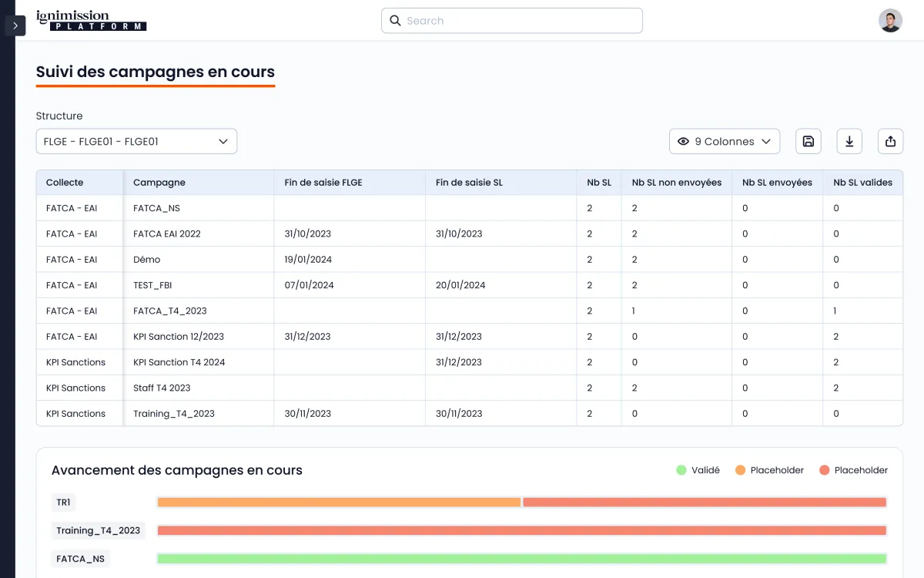
Task: Click the magnifying glass search icon
Action: pos(395,21)
